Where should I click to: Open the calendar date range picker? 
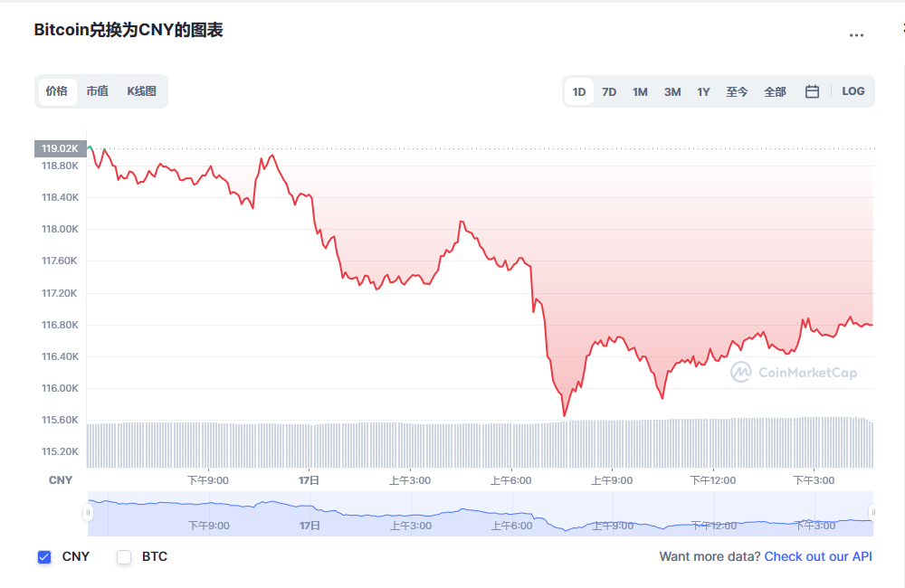point(812,91)
